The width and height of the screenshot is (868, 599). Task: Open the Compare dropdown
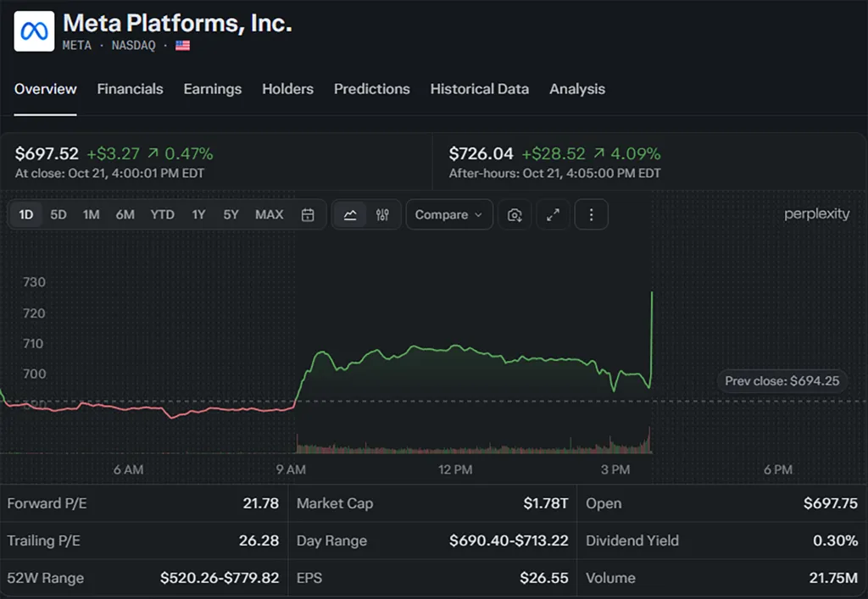tap(449, 214)
